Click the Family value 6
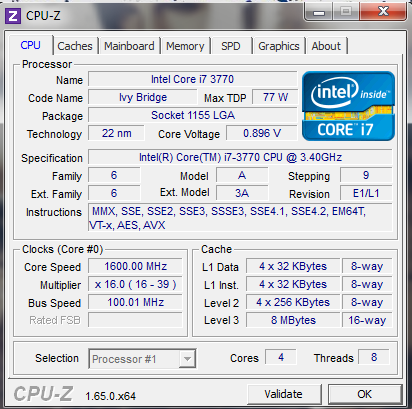The height and width of the screenshot is (409, 412). (114, 175)
